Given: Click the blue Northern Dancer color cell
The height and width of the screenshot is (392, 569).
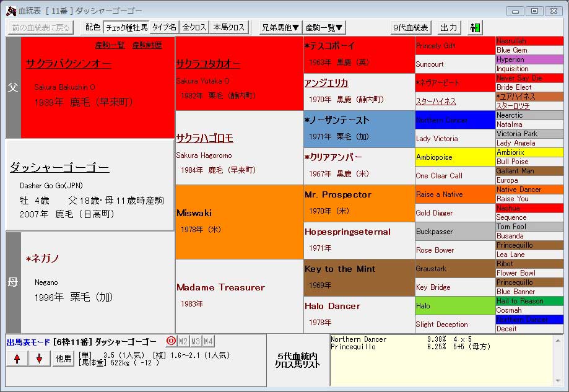Looking at the screenshot, I should (455, 120).
